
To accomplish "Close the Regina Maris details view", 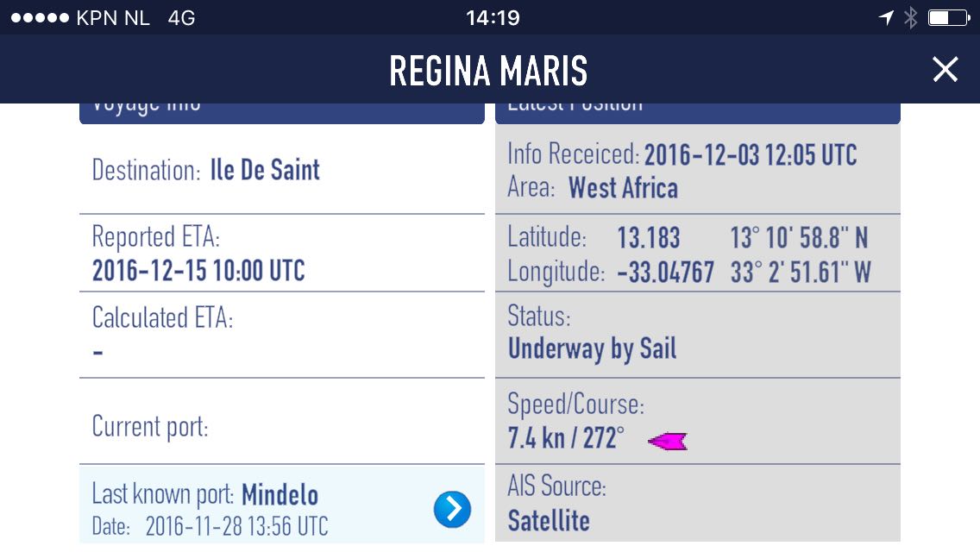I will pyautogui.click(x=945, y=70).
